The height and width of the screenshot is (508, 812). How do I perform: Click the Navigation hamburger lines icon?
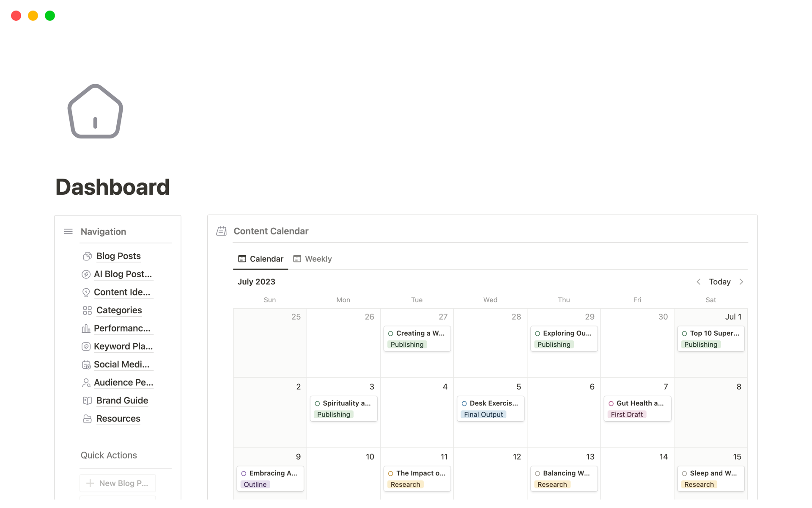pyautogui.click(x=68, y=232)
